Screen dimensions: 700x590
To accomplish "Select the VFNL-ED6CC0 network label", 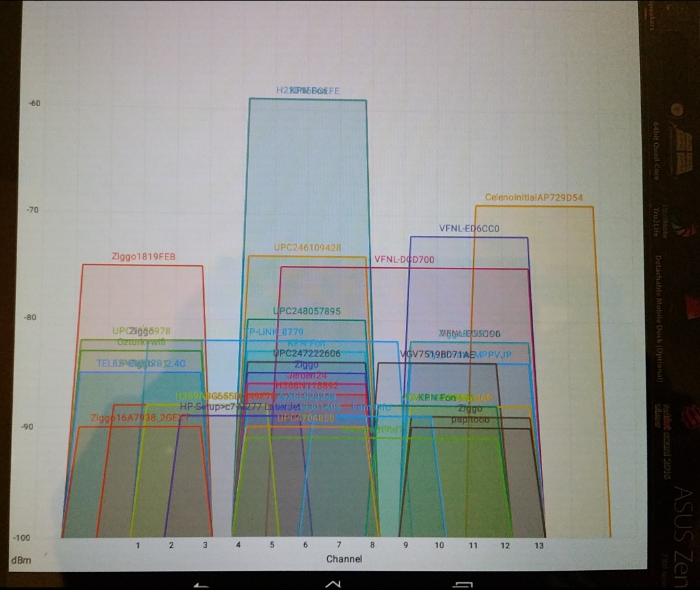I will coord(469,228).
